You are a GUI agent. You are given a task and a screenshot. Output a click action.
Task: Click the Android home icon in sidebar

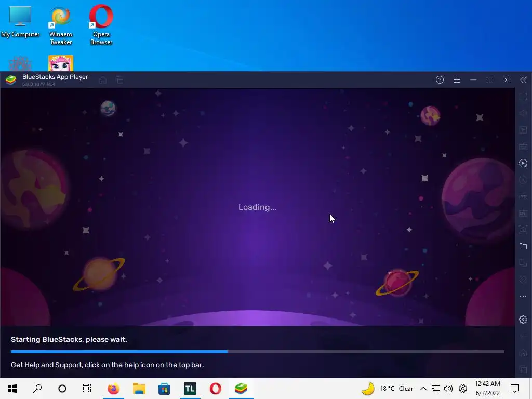(523, 353)
